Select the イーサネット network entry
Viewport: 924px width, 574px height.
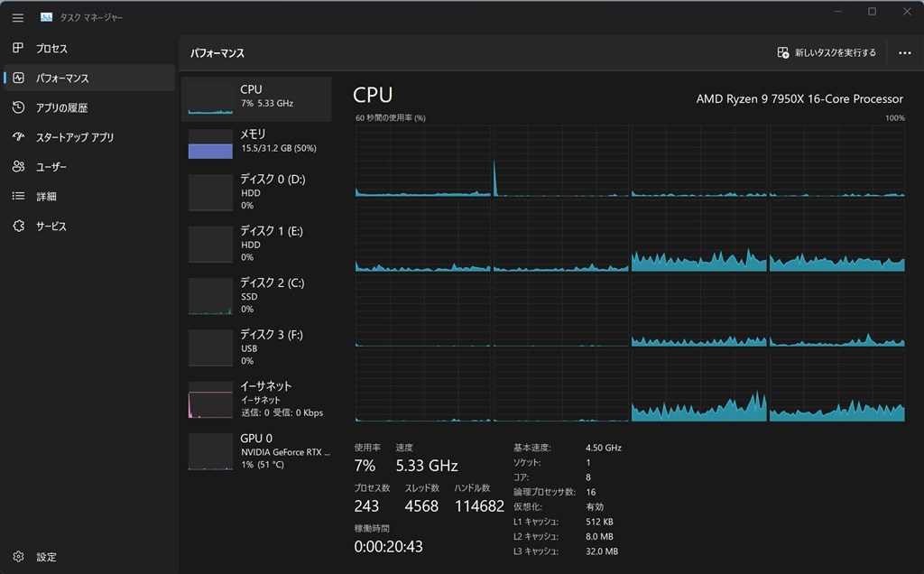(x=256, y=399)
